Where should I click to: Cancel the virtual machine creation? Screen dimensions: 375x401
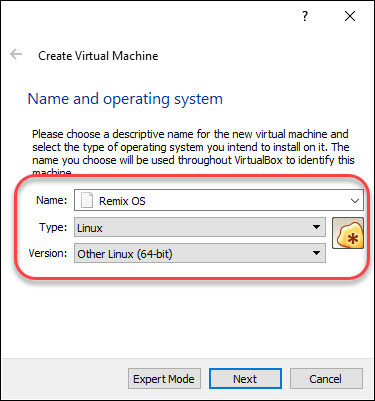(326, 379)
